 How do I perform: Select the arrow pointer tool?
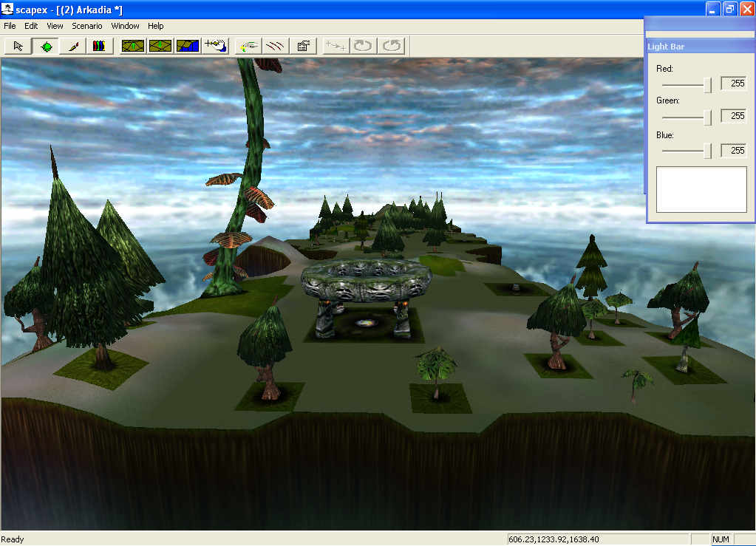(18, 47)
